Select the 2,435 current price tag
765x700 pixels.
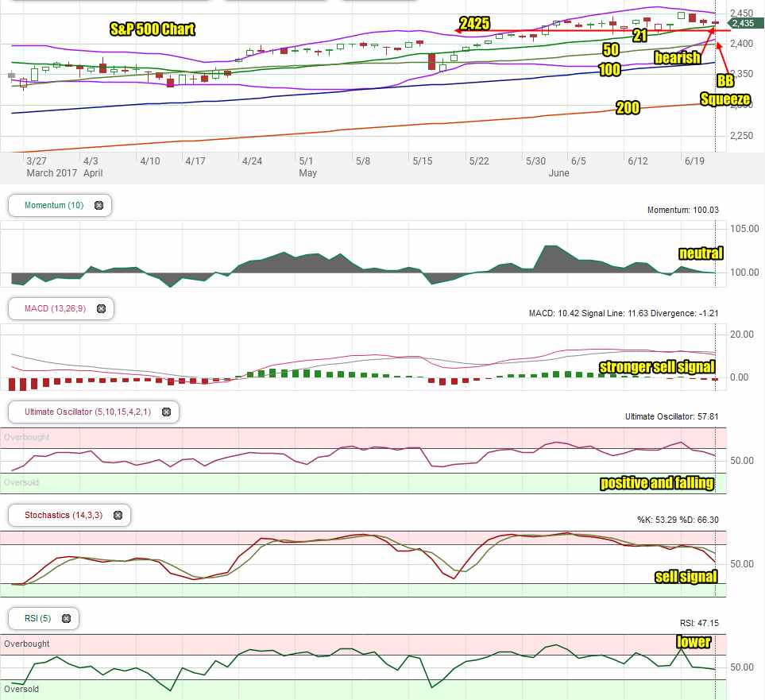[742, 23]
